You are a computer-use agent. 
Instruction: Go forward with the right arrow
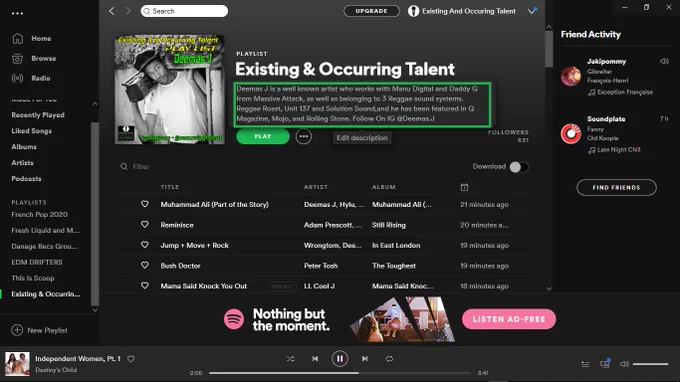click(x=128, y=11)
